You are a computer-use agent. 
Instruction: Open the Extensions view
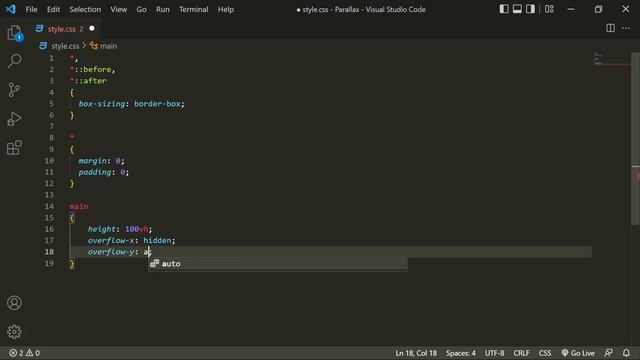14,147
